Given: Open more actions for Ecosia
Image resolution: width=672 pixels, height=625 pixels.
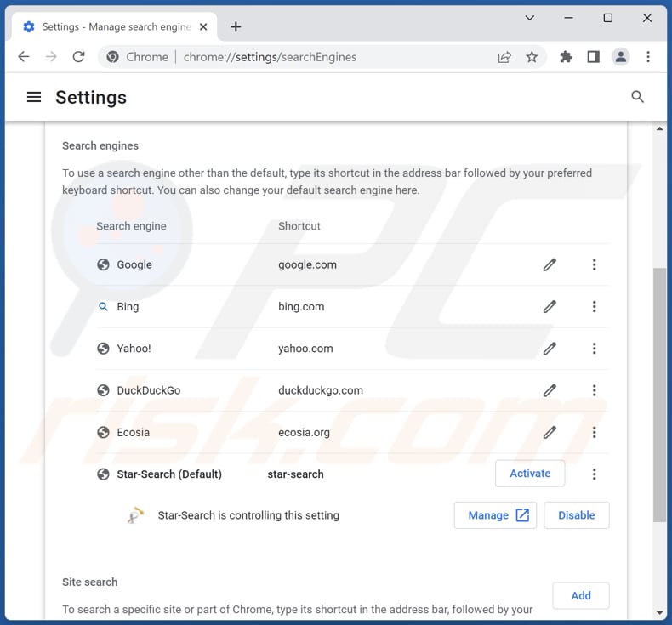Looking at the screenshot, I should pyautogui.click(x=594, y=433).
